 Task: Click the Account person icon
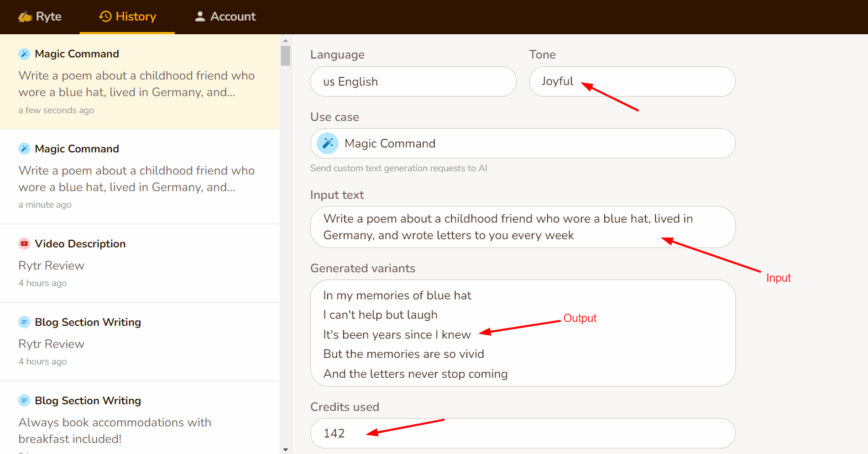(x=200, y=17)
